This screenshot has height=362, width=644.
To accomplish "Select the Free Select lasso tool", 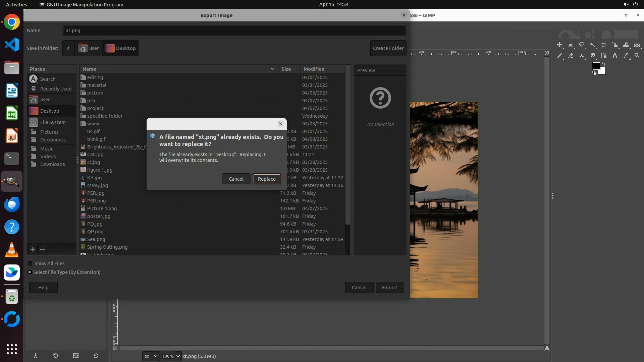I will coord(582,45).
